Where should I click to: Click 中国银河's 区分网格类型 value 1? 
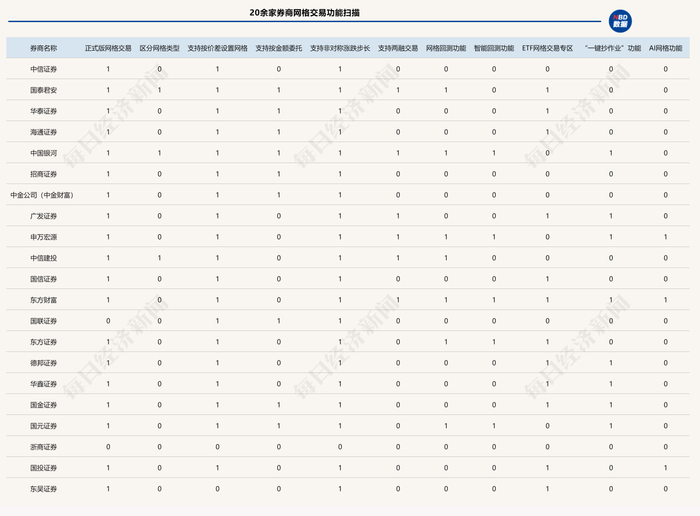[x=159, y=153]
